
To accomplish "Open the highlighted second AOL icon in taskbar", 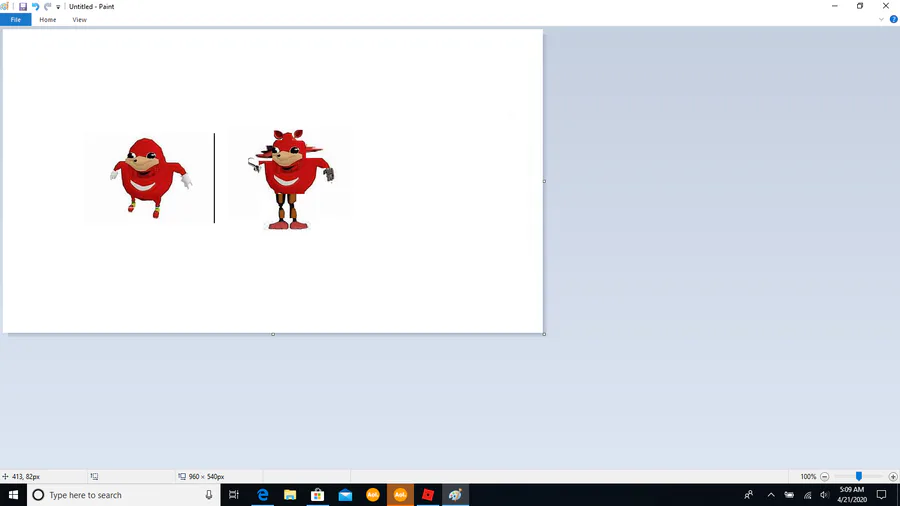I will click(x=400, y=495).
